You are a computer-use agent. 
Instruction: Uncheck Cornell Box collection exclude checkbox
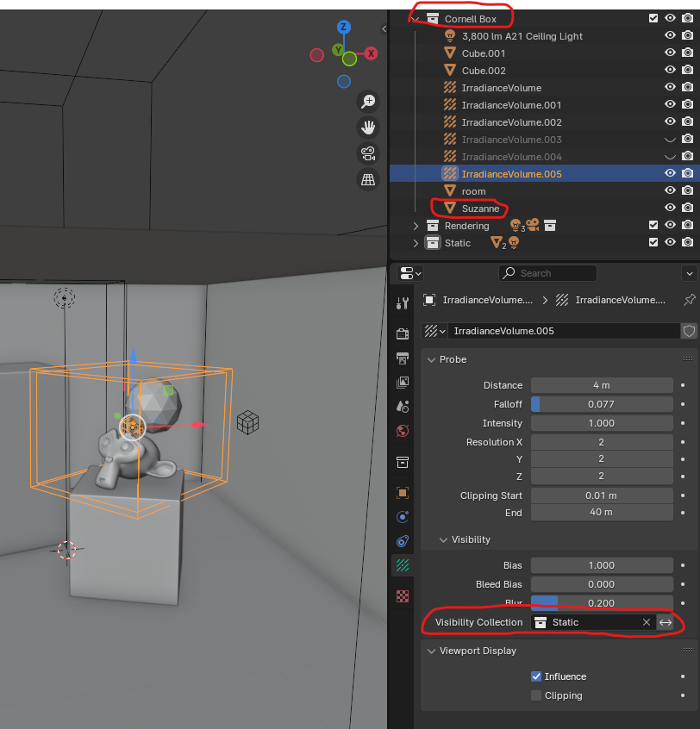[653, 18]
